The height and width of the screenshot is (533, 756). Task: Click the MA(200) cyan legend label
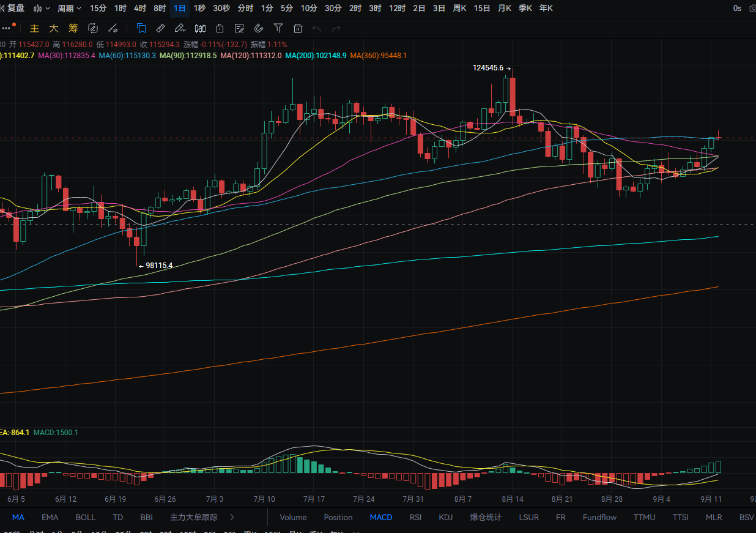(x=316, y=55)
